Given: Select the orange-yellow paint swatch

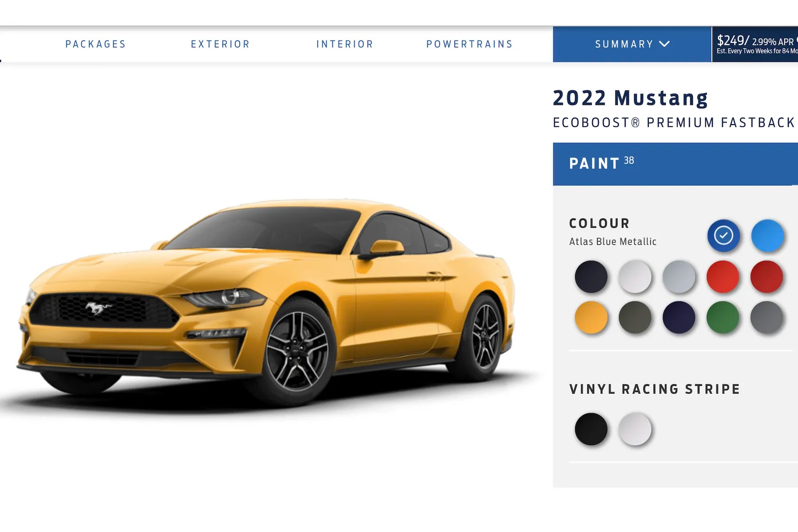Looking at the screenshot, I should [x=591, y=317].
